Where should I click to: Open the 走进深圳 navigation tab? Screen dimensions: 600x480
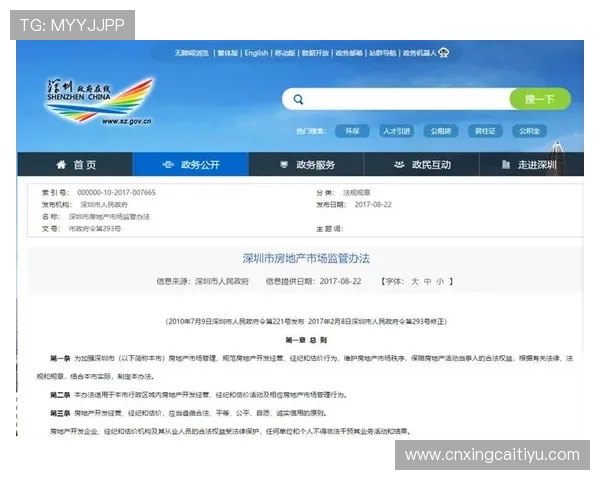(531, 165)
